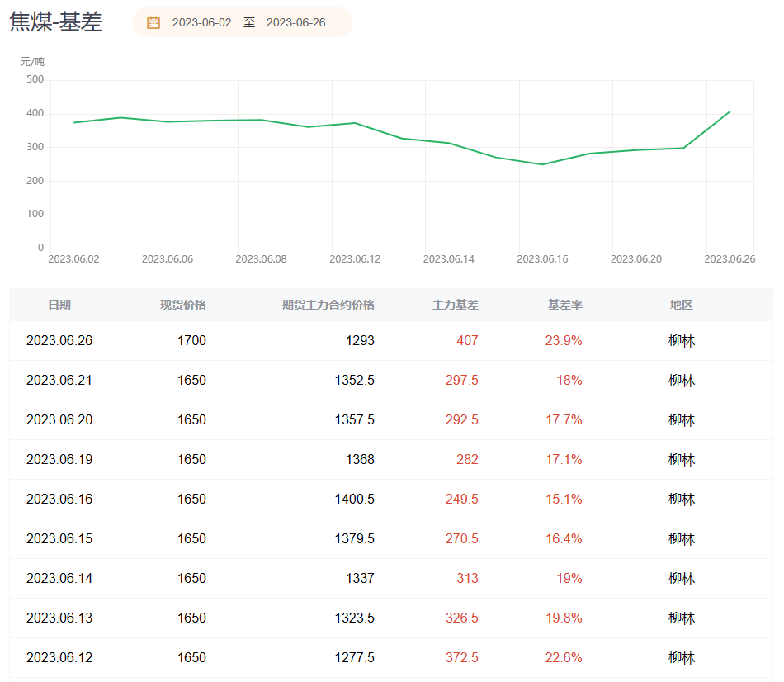Click basis value 292.5
This screenshot has height=682, width=784.
coord(462,419)
